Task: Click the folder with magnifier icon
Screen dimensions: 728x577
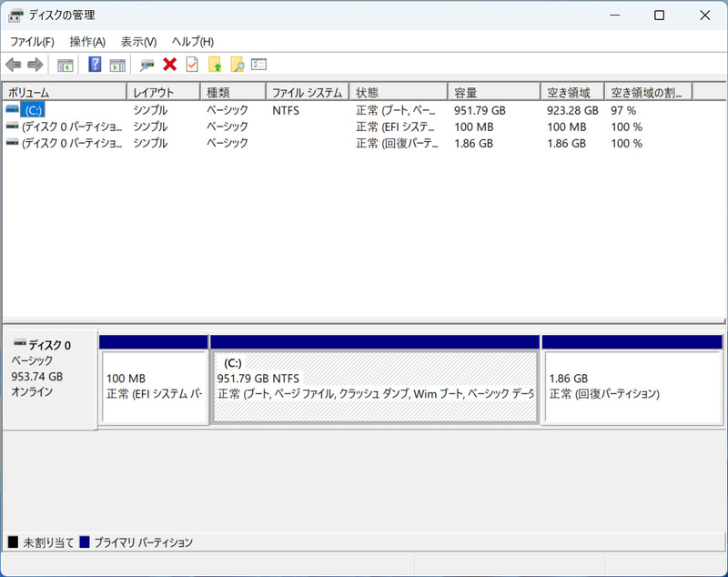Action: 238,65
